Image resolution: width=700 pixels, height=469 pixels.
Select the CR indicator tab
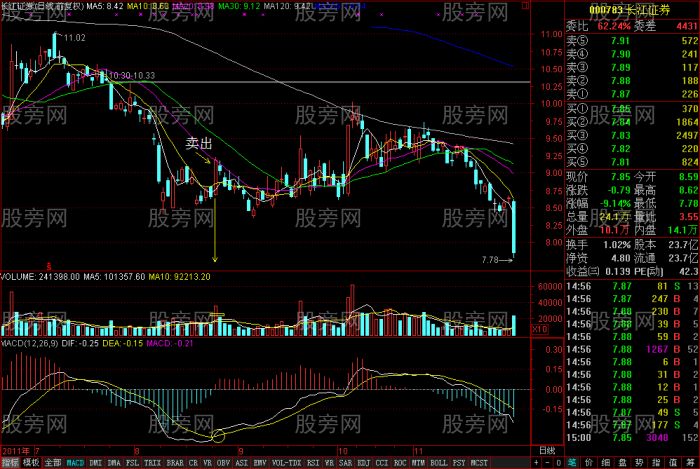click(193, 463)
